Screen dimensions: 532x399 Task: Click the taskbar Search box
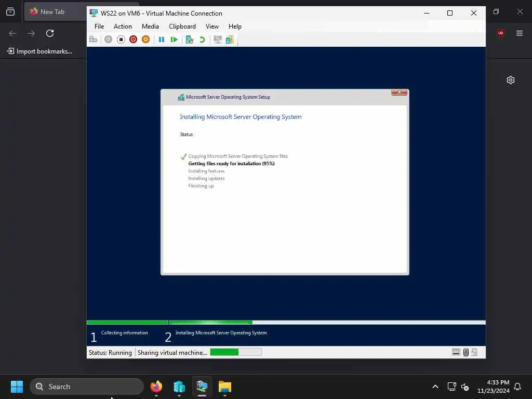[87, 387]
